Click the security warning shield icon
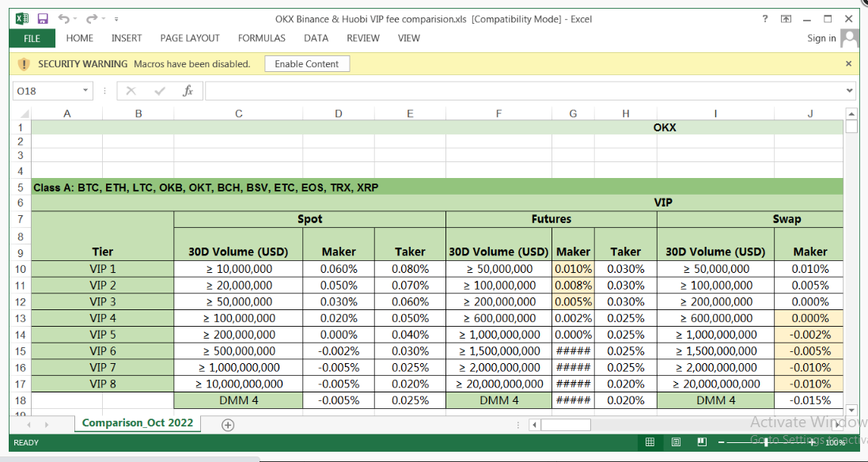Viewport: 868px width, 462px height. pyautogui.click(x=23, y=63)
